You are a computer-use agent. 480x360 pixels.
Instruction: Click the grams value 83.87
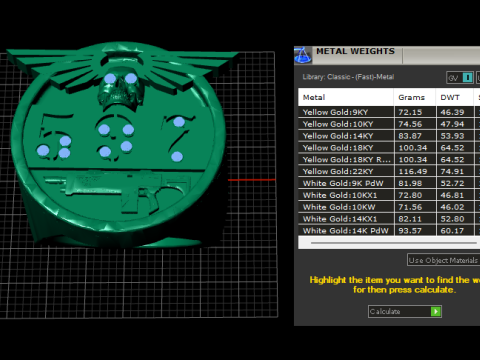pyautogui.click(x=410, y=136)
